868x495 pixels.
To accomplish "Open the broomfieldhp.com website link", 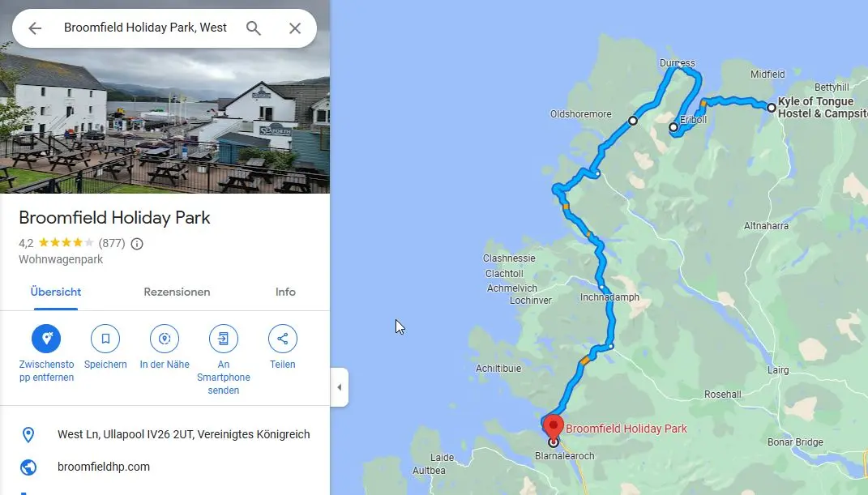I will pyautogui.click(x=104, y=467).
